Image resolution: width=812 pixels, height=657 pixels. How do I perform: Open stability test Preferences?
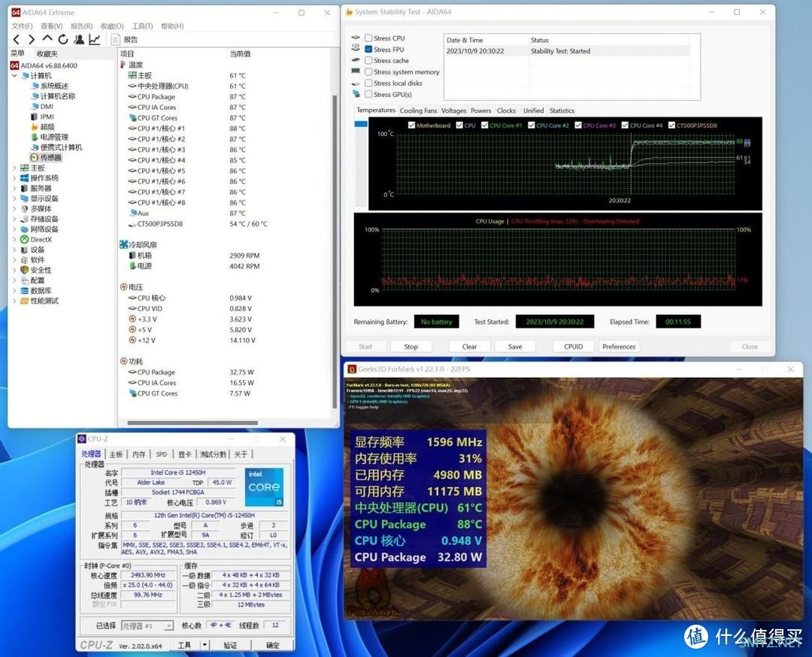(x=619, y=347)
